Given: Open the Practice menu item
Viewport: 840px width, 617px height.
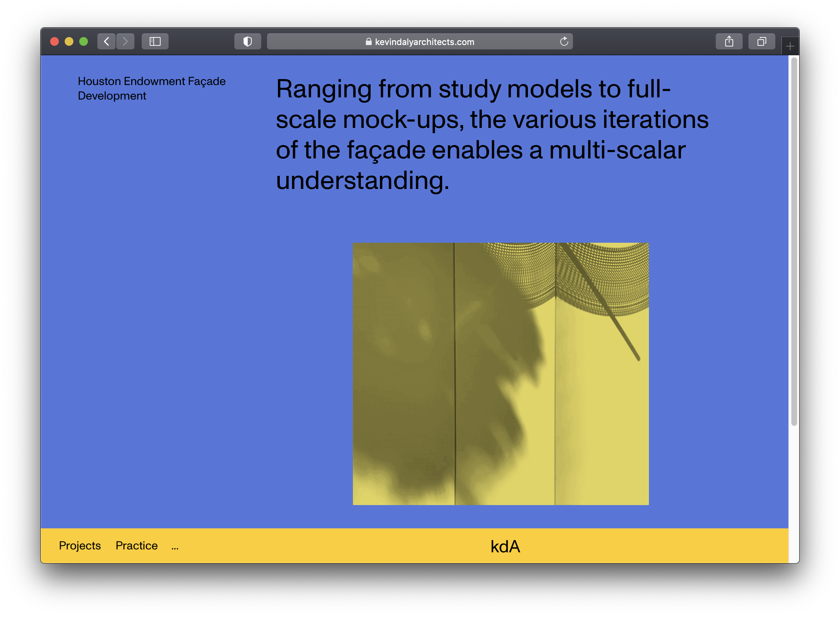Looking at the screenshot, I should (137, 545).
